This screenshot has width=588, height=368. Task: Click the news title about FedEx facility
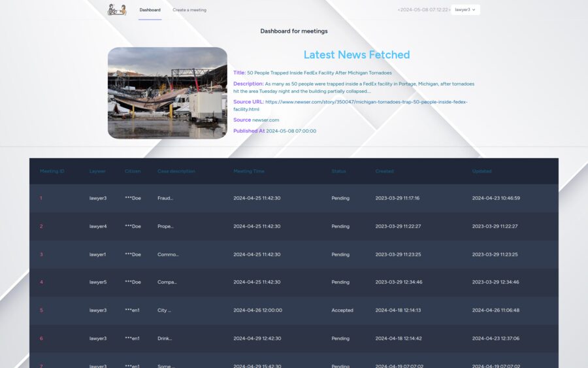[319, 73]
